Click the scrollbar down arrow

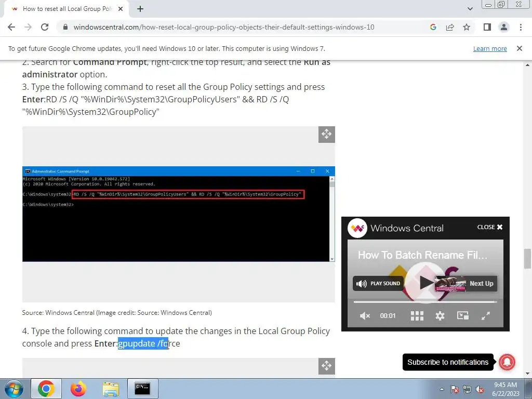527,374
